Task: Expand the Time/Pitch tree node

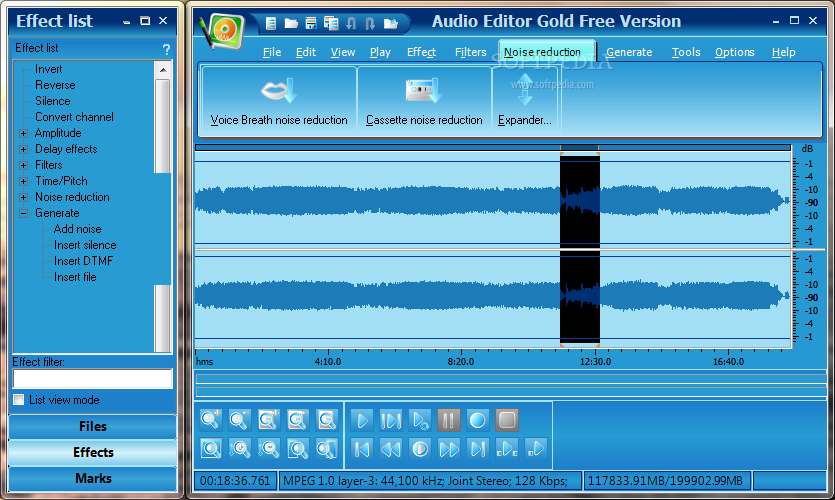Action: coord(23,181)
